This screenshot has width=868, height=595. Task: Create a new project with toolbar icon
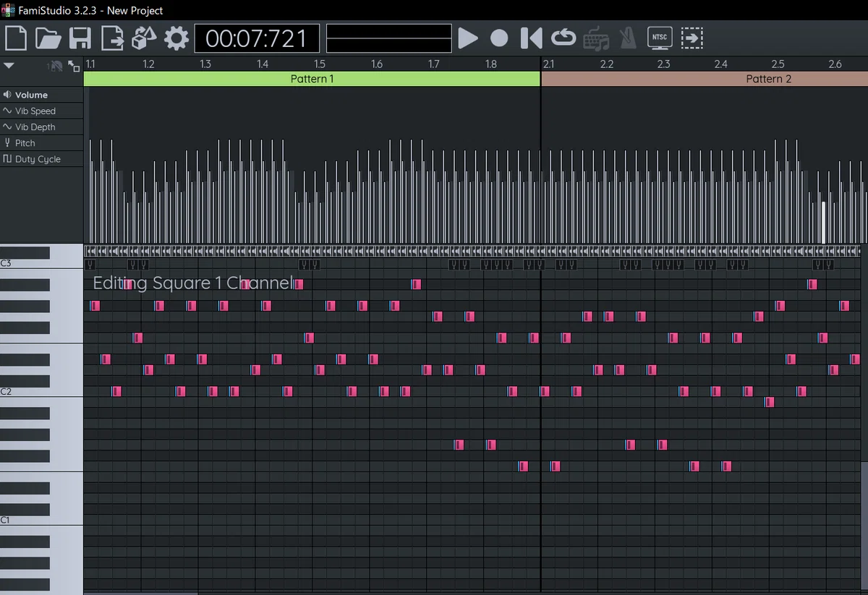(x=16, y=38)
